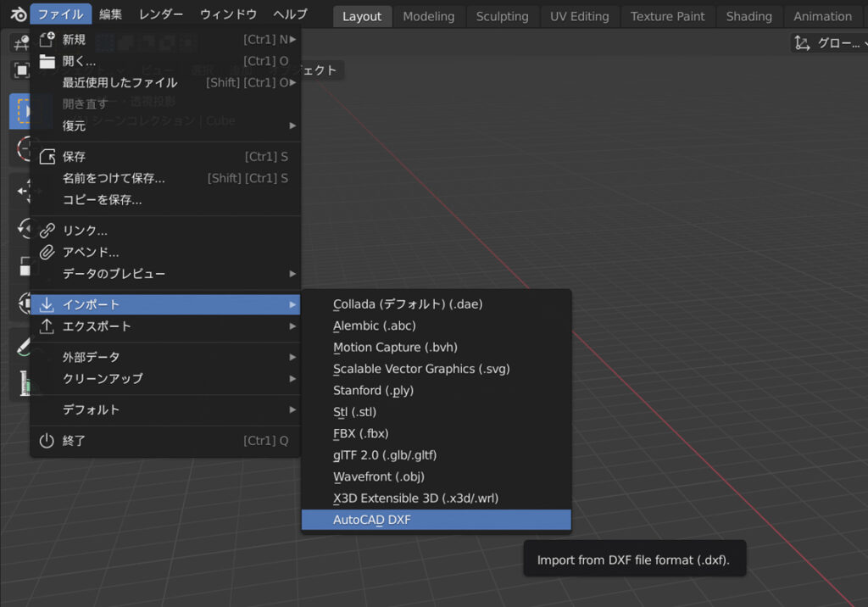Import Stanford (.ply)

click(x=437, y=391)
